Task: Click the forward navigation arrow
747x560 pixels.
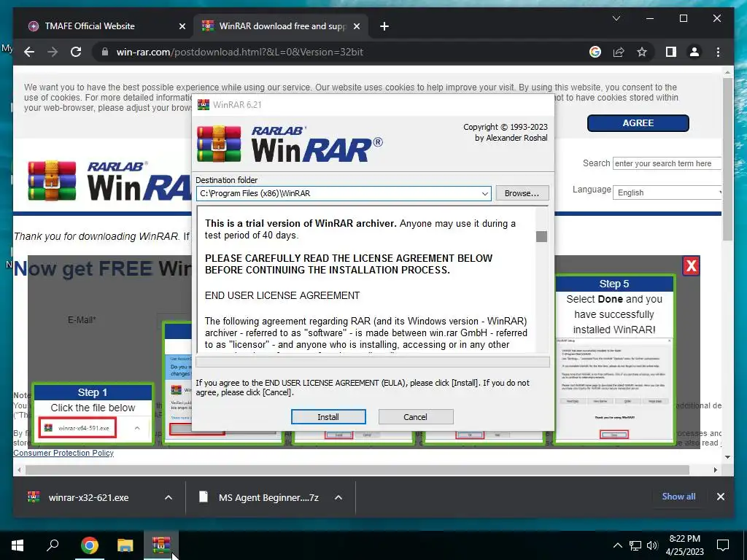Action: [53, 52]
